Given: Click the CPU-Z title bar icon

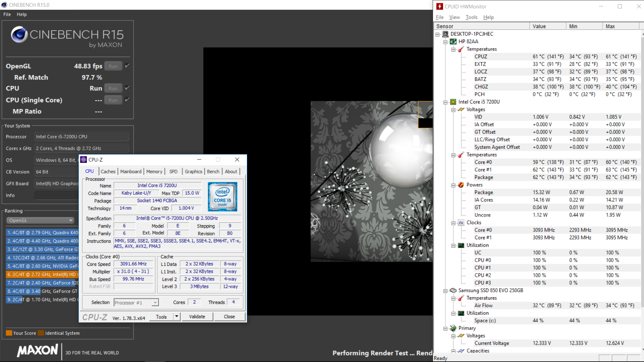Looking at the screenshot, I should (x=84, y=160).
